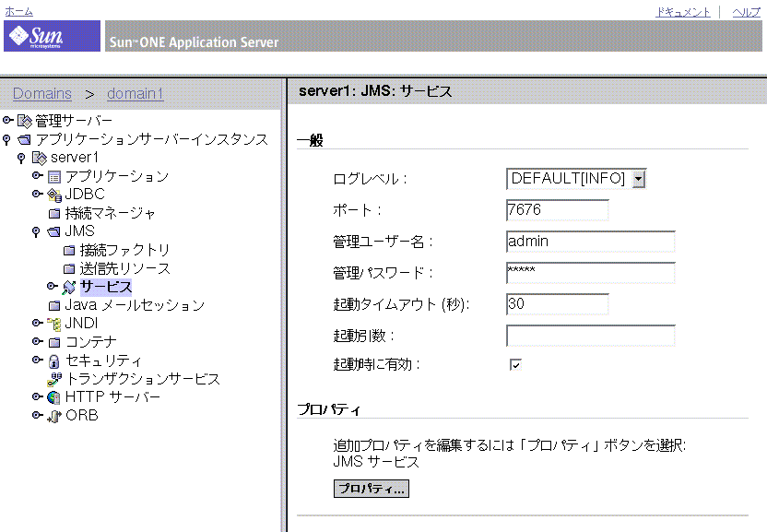The width and height of the screenshot is (767, 532).
Task: Click the ORB icon
Action: [x=54, y=416]
